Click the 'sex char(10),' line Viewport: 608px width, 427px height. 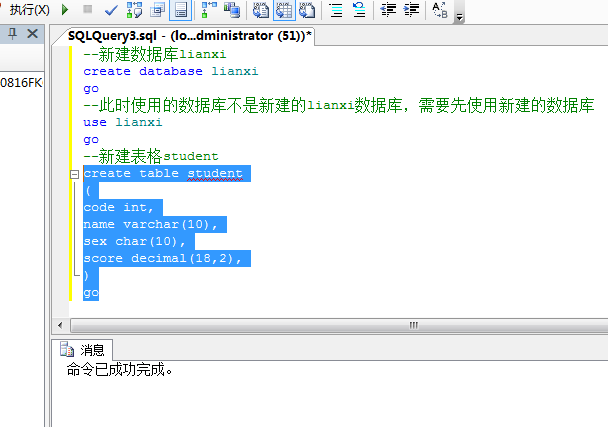point(135,242)
